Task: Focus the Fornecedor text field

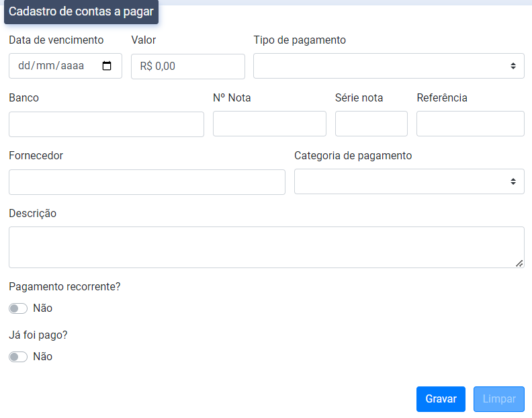Action: 146,181
